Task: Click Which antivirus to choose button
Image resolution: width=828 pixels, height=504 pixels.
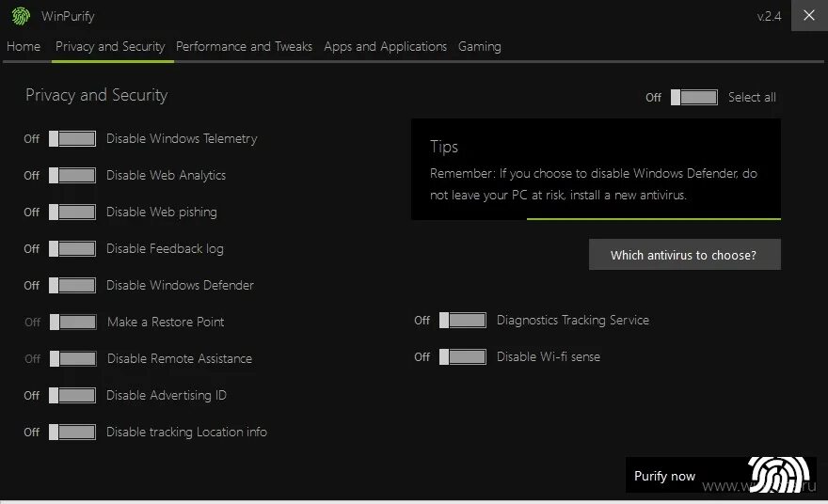Action: (x=684, y=255)
